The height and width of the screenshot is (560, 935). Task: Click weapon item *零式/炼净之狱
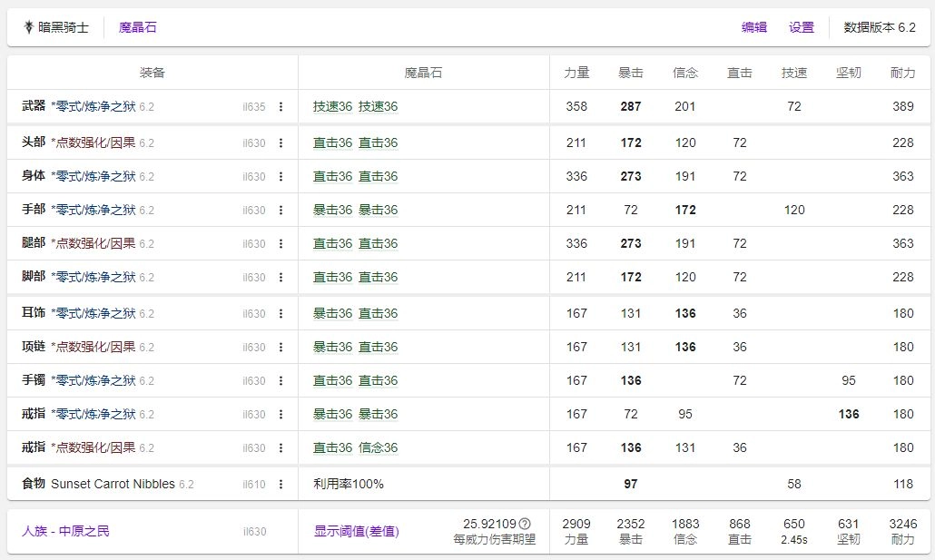[93, 107]
